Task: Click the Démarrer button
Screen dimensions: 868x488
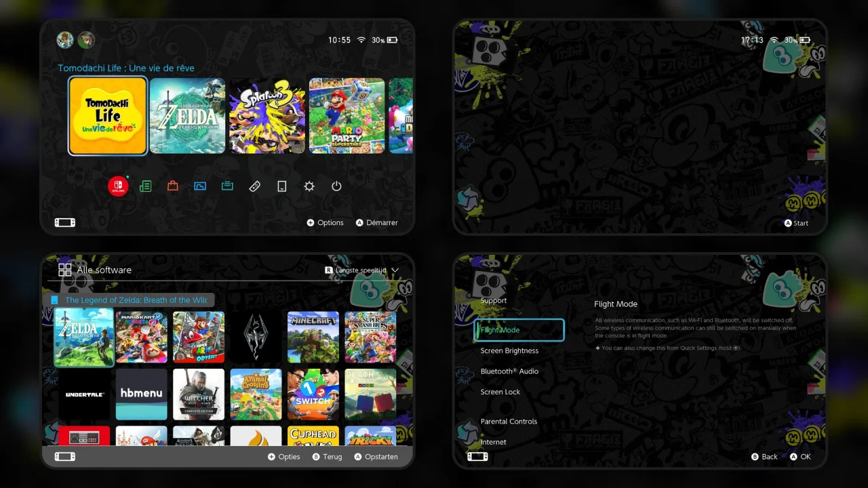Action: tap(377, 222)
